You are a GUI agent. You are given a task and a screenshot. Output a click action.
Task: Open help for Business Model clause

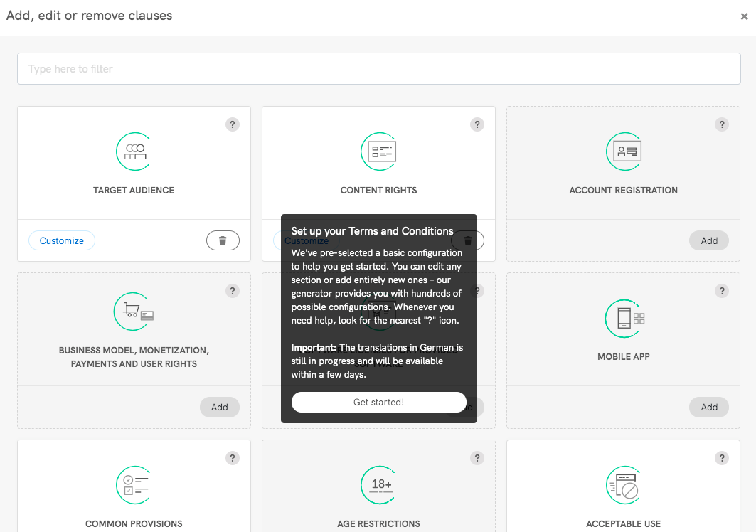[232, 291]
